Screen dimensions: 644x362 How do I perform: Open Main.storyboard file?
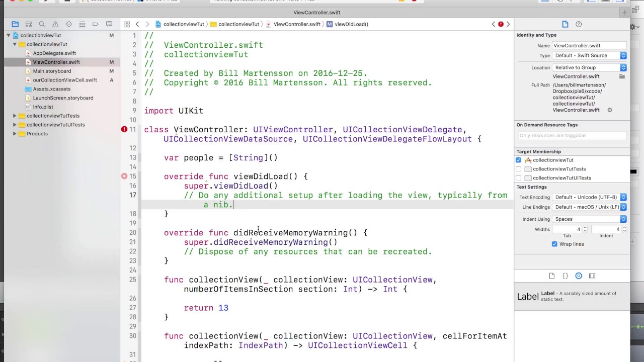[x=52, y=71]
